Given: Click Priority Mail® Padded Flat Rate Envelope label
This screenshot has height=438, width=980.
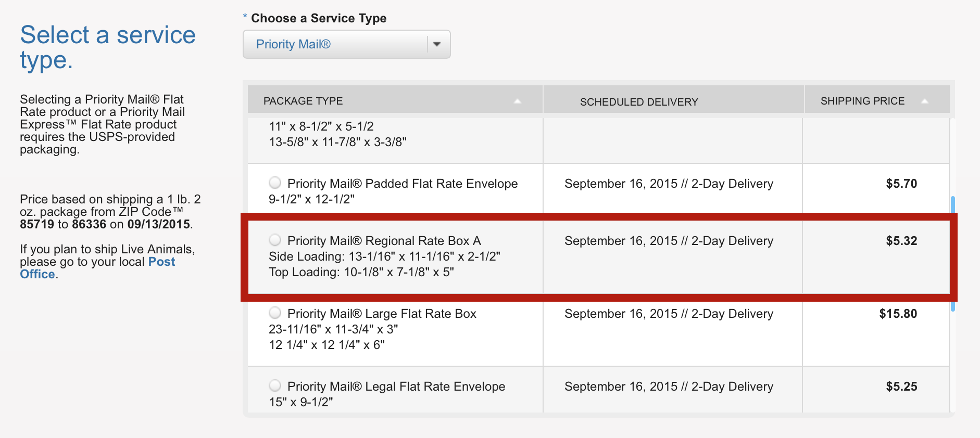Looking at the screenshot, I should tap(403, 184).
